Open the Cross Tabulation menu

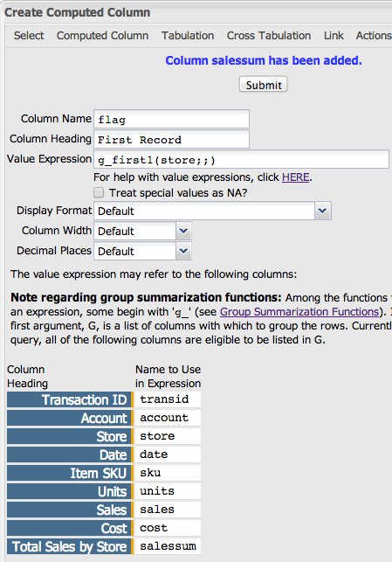269,36
